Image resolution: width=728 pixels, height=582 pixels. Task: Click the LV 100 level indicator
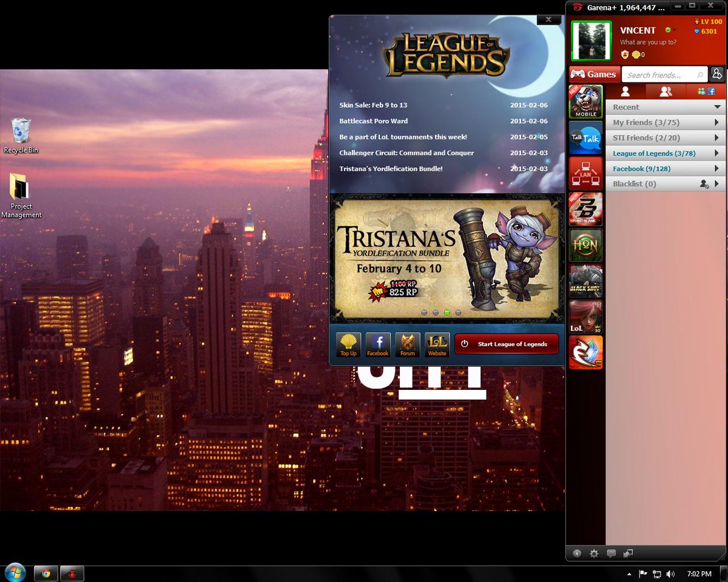pos(708,22)
